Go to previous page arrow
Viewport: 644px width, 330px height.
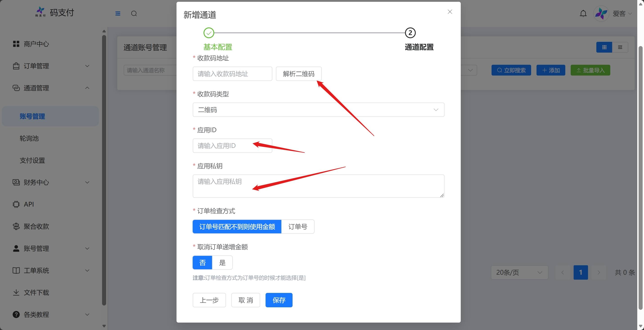tap(563, 272)
